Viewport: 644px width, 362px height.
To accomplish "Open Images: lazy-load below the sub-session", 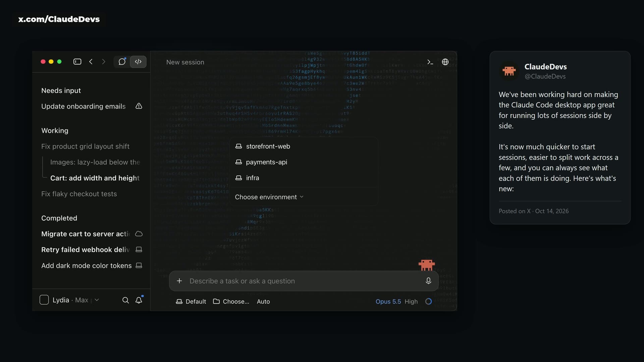I will coord(95,162).
